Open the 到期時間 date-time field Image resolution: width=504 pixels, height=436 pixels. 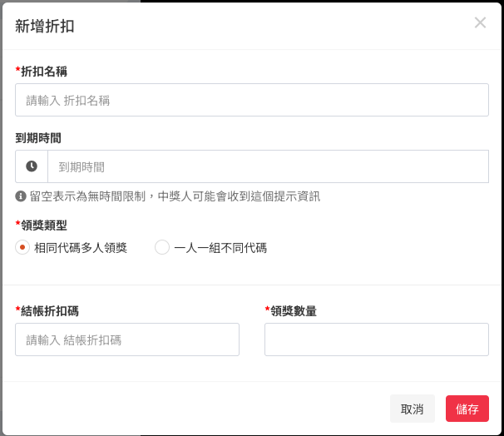point(268,166)
